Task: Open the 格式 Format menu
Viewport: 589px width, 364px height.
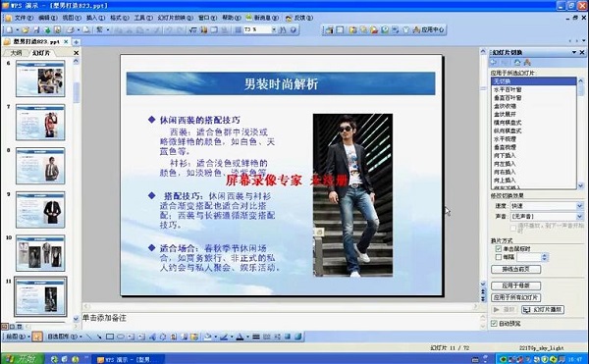Action: tap(120, 18)
